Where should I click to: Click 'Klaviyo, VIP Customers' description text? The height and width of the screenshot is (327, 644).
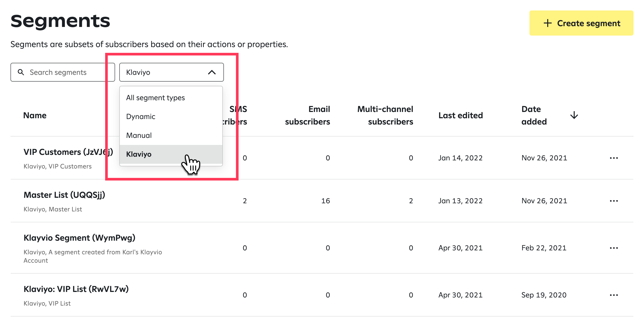58,166
